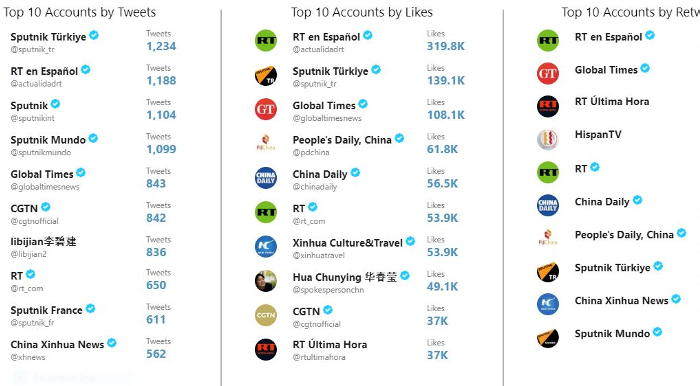Open China Xinhua News in Retweets list

621,301
